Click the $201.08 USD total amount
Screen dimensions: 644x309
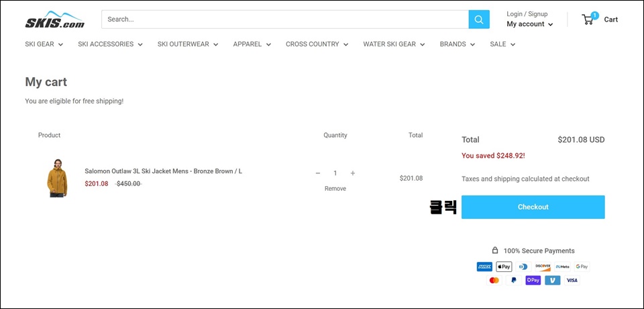pyautogui.click(x=581, y=140)
